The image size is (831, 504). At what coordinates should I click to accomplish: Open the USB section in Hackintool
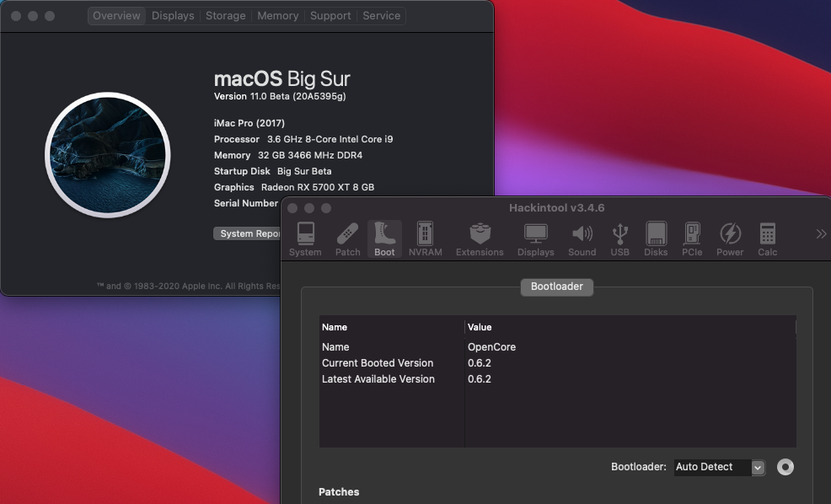pos(619,239)
